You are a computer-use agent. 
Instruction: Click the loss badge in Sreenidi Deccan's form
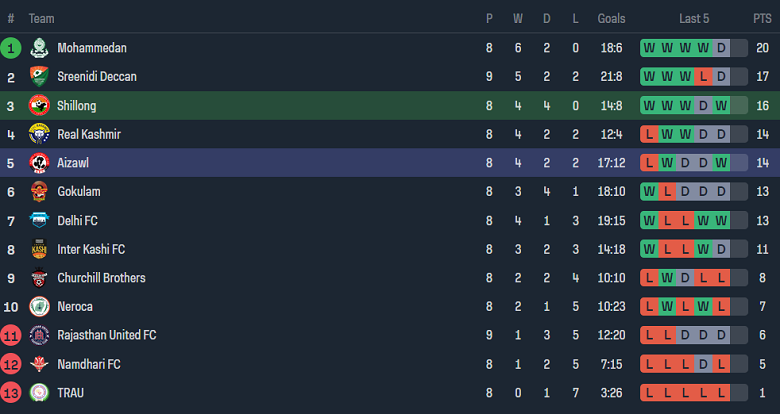coord(703,77)
